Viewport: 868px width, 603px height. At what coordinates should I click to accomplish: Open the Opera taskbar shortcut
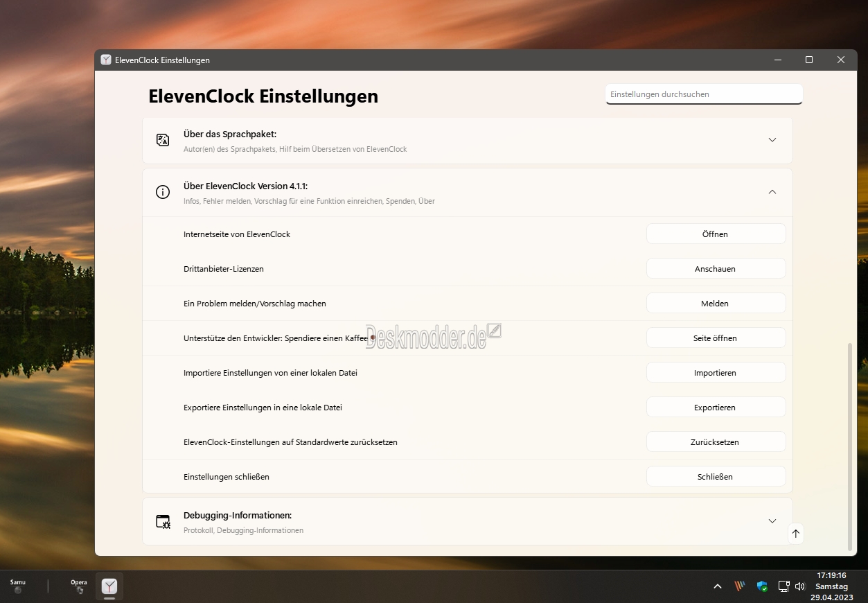coord(79,586)
